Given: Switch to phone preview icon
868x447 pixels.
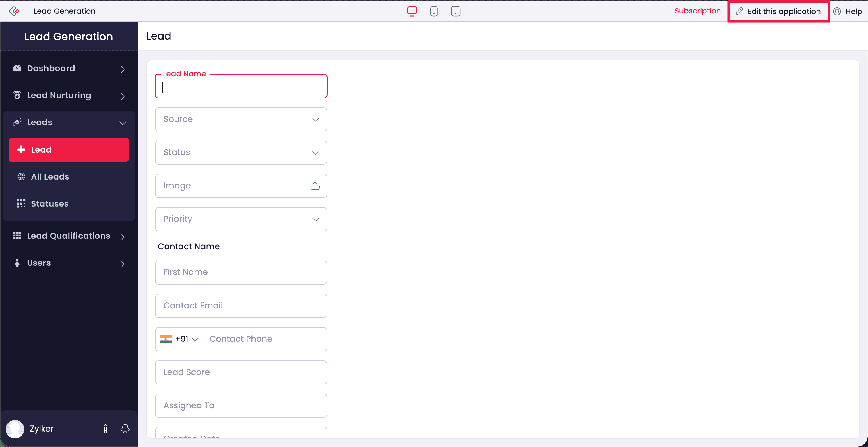Looking at the screenshot, I should pyautogui.click(x=434, y=11).
